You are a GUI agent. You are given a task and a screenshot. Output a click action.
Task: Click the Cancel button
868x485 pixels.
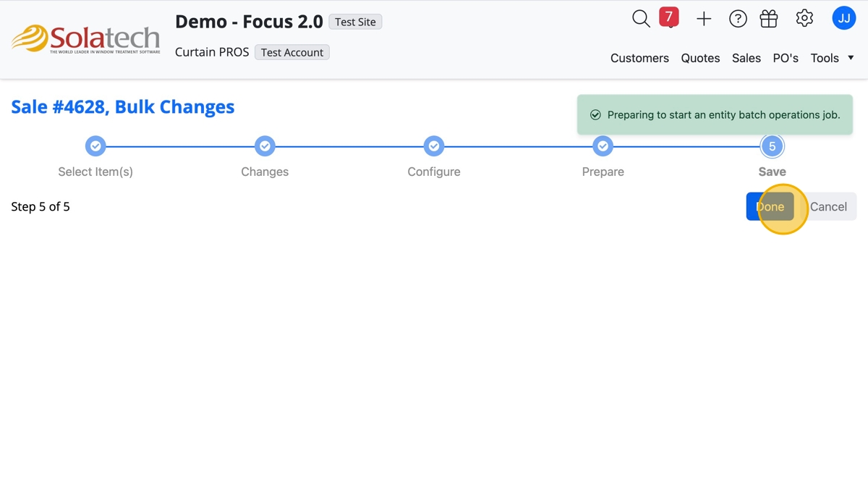click(x=828, y=207)
